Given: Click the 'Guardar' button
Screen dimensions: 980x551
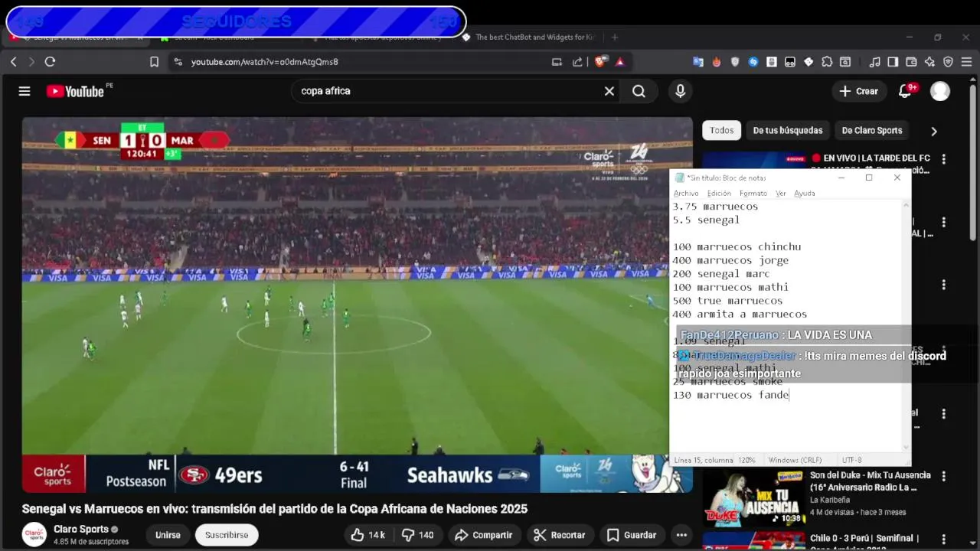Looking at the screenshot, I should (x=632, y=535).
